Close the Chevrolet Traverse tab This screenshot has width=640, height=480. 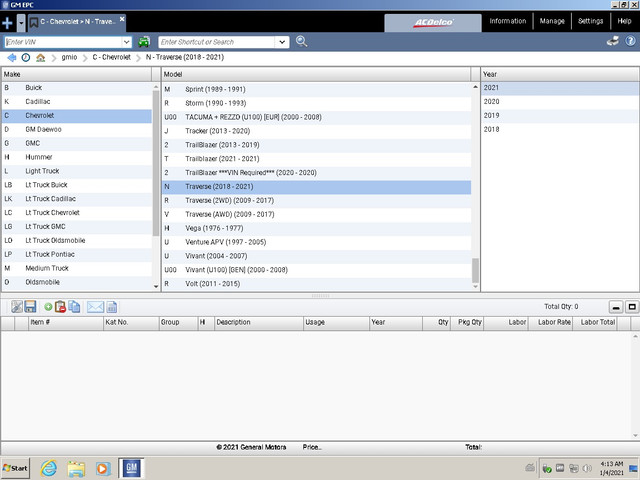click(122, 19)
